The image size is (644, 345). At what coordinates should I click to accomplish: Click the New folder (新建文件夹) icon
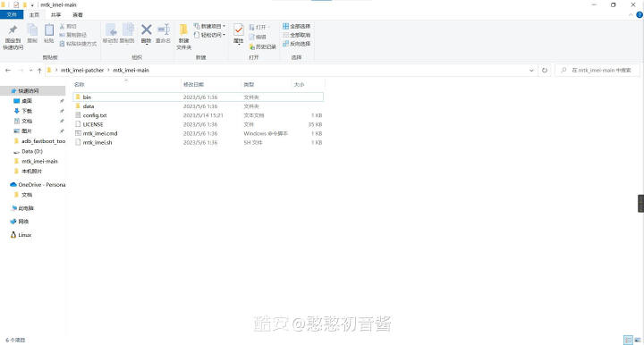pyautogui.click(x=183, y=29)
